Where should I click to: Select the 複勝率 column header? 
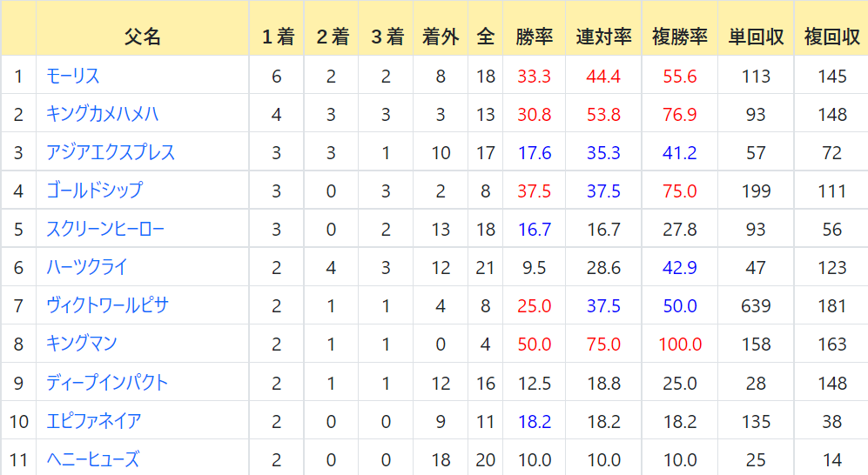(x=680, y=37)
